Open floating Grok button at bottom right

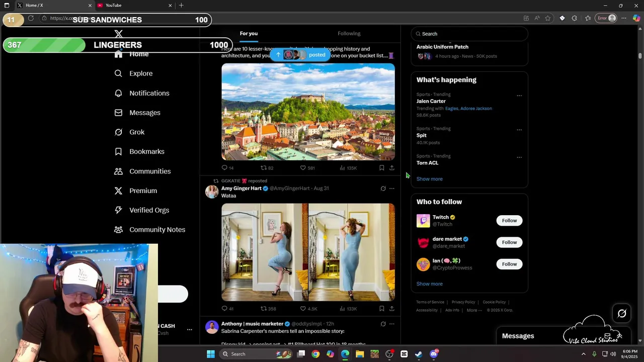pos(622,314)
